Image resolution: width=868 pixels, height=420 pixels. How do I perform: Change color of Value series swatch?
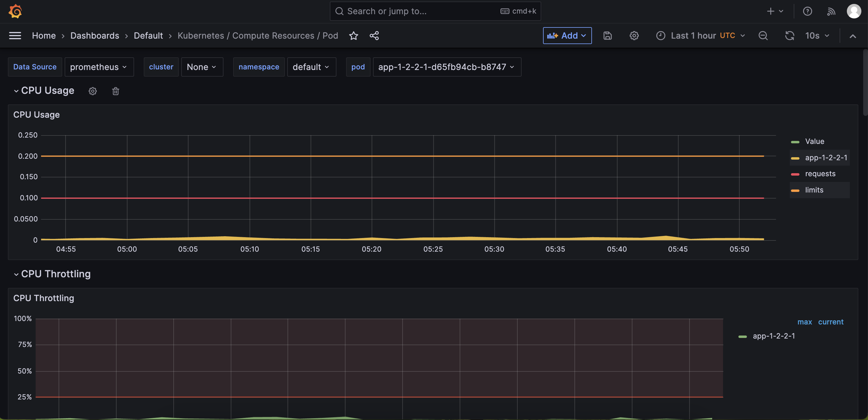[795, 142]
